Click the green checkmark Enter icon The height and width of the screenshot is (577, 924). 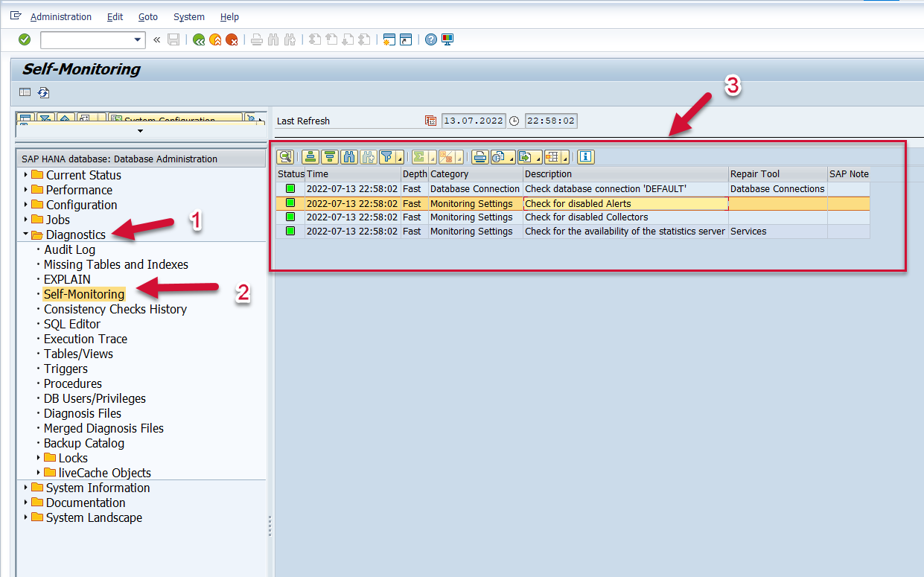25,39
